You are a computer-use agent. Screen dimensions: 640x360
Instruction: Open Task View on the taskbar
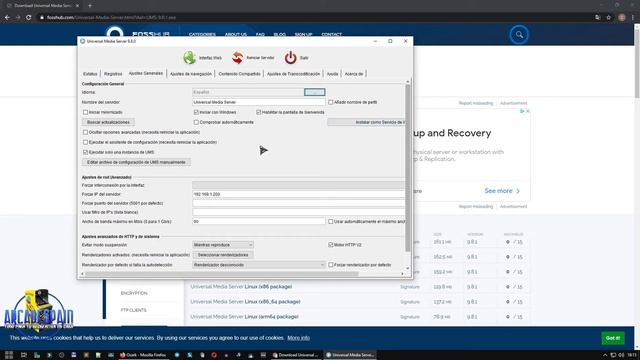pos(24,355)
